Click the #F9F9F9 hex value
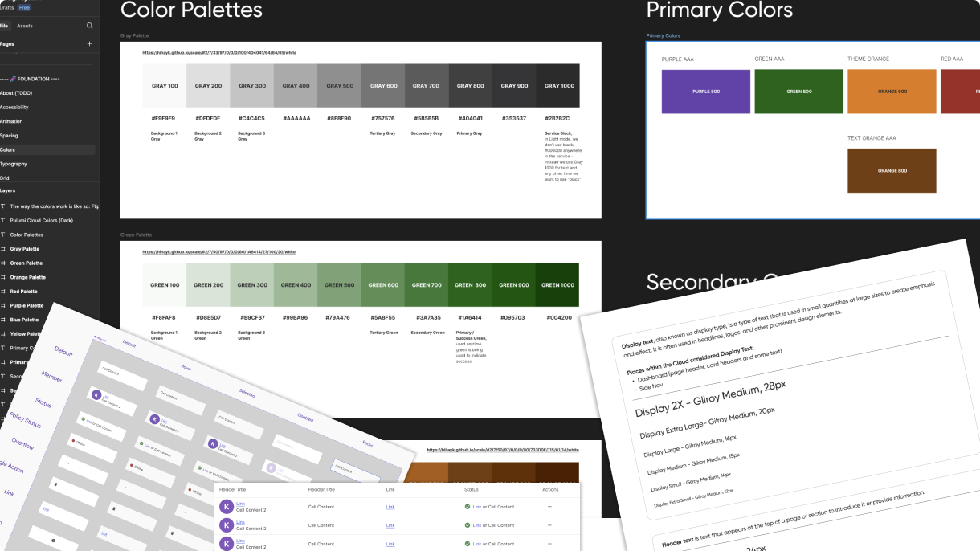 click(x=164, y=118)
